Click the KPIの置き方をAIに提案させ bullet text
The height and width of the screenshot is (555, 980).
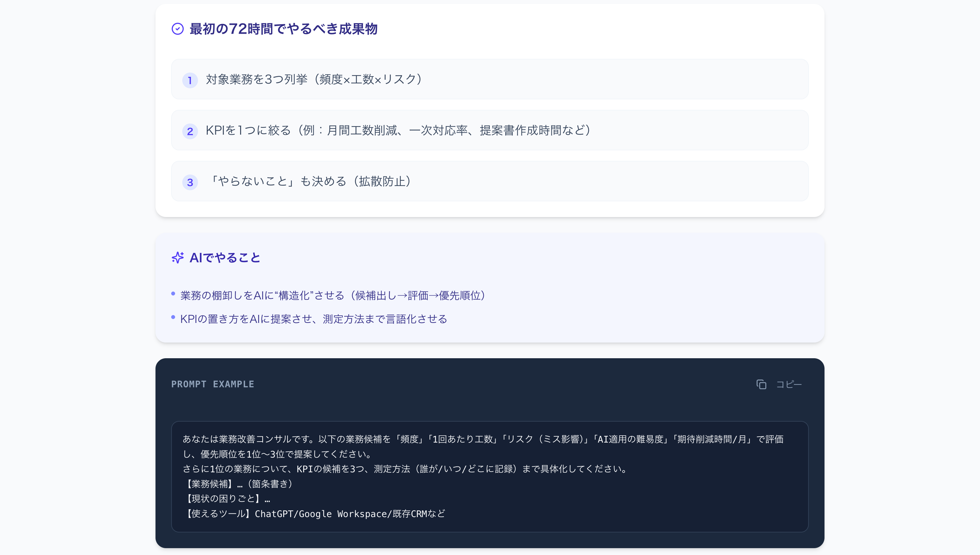[x=314, y=319]
